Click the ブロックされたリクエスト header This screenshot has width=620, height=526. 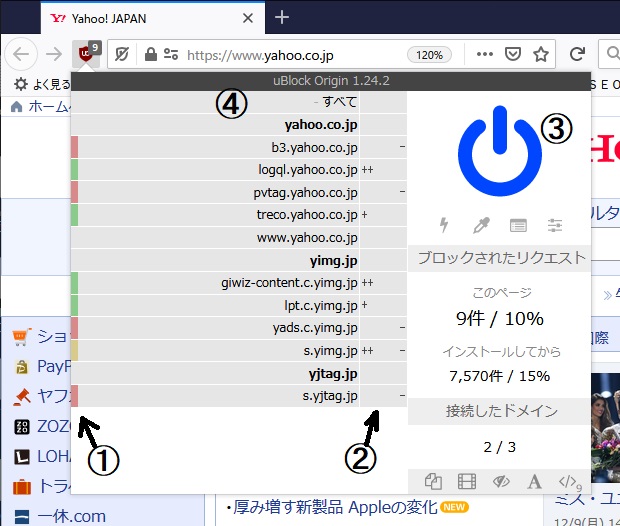coord(499,259)
